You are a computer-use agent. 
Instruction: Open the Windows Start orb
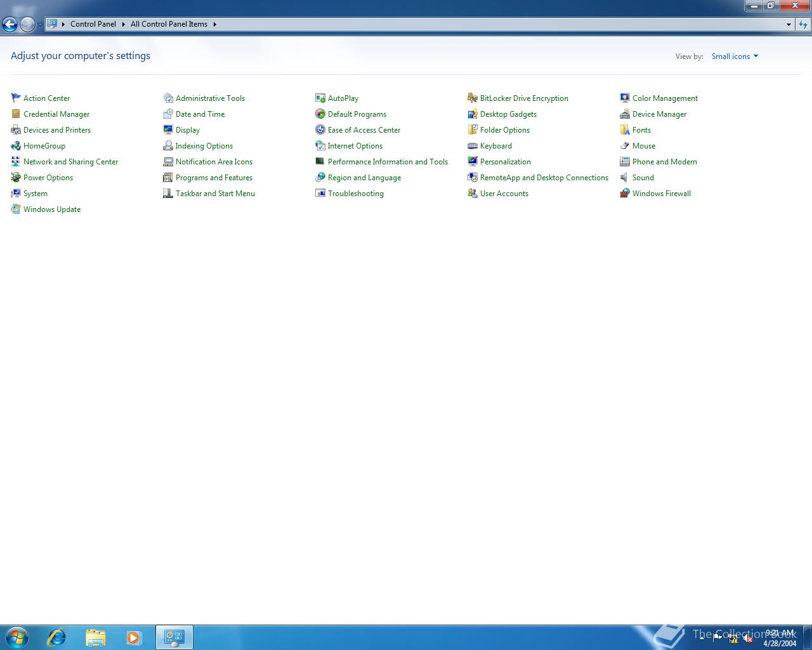[17, 637]
